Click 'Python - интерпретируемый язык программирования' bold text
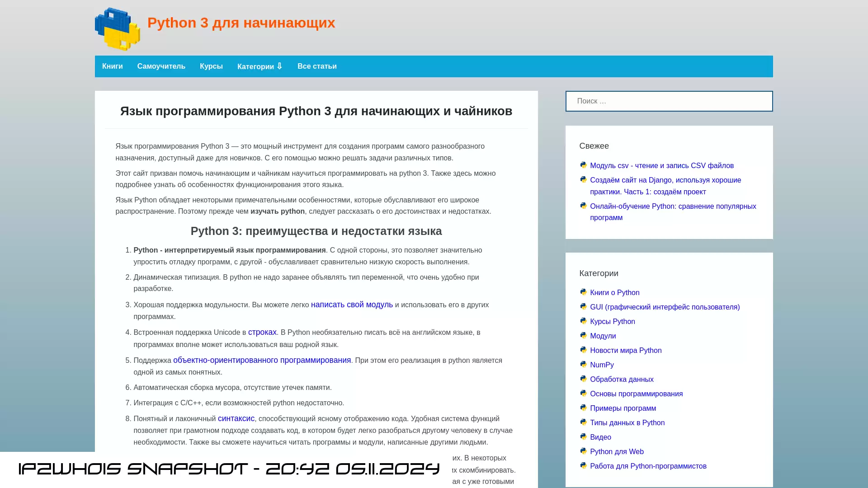This screenshot has height=488, width=868. click(230, 250)
